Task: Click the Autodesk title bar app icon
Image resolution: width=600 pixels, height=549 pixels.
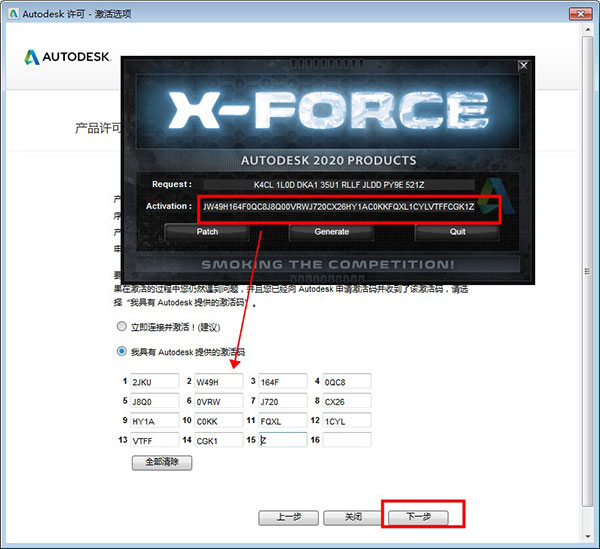Action: point(12,14)
